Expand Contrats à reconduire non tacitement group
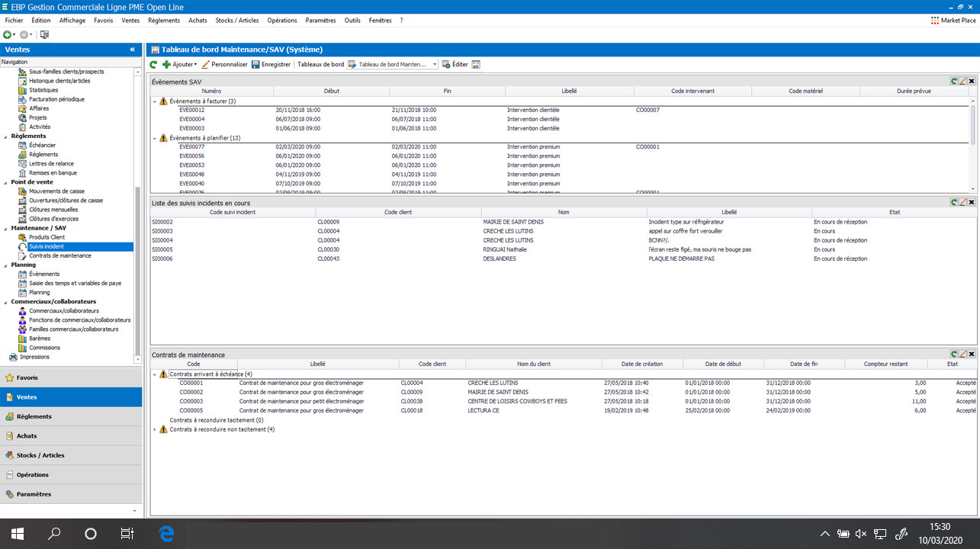This screenshot has width=980, height=549. point(155,430)
